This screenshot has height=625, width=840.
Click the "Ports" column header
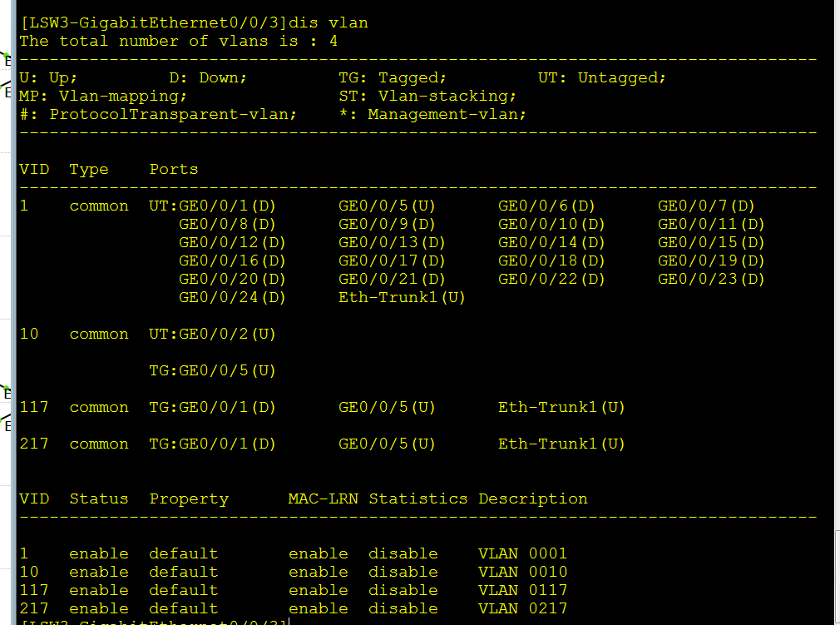tap(174, 169)
